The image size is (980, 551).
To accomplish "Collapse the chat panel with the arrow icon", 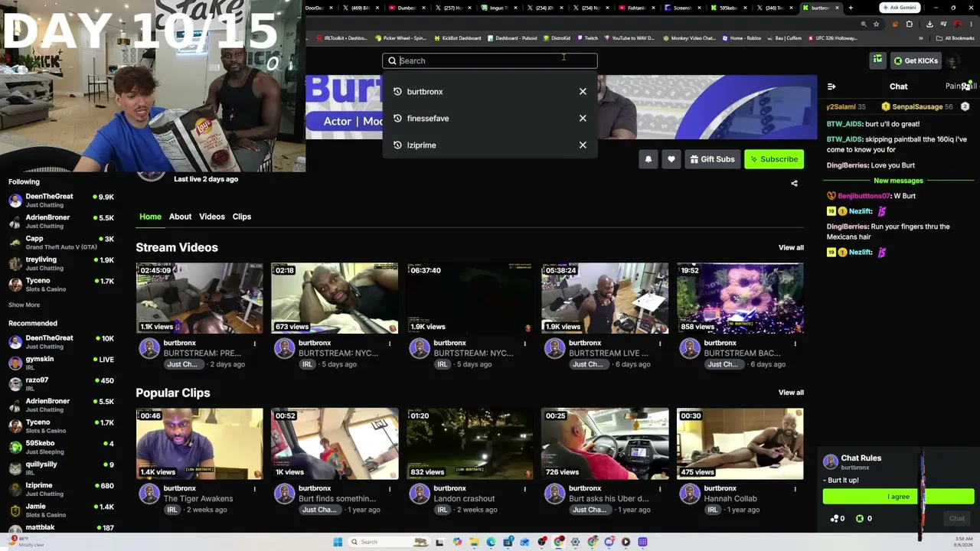I will click(831, 86).
